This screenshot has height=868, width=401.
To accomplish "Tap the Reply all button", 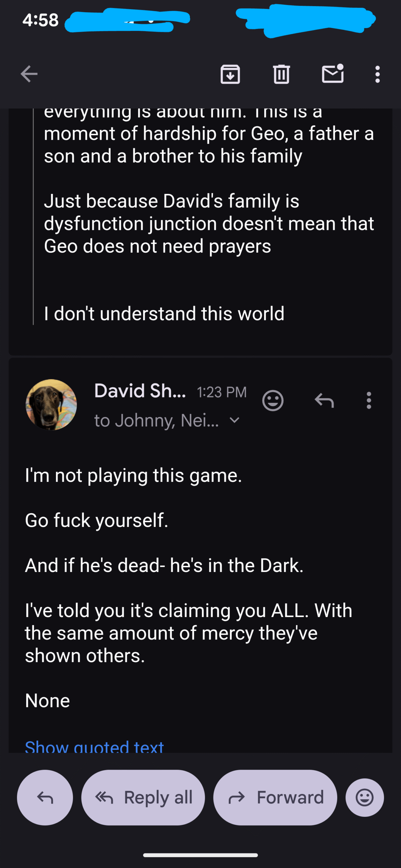I will 143,797.
